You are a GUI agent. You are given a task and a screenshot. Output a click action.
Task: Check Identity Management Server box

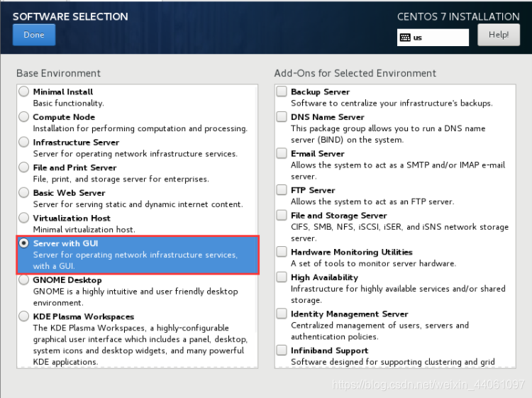pos(282,314)
